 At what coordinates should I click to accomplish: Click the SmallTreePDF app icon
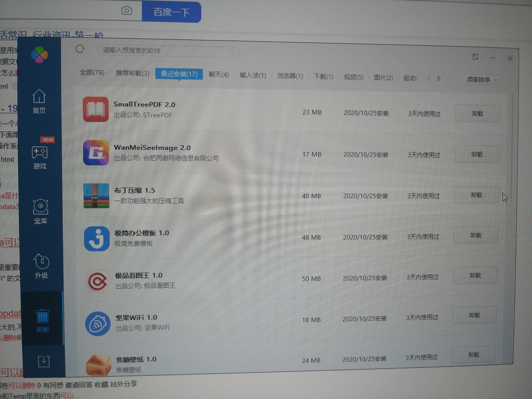pyautogui.click(x=96, y=109)
